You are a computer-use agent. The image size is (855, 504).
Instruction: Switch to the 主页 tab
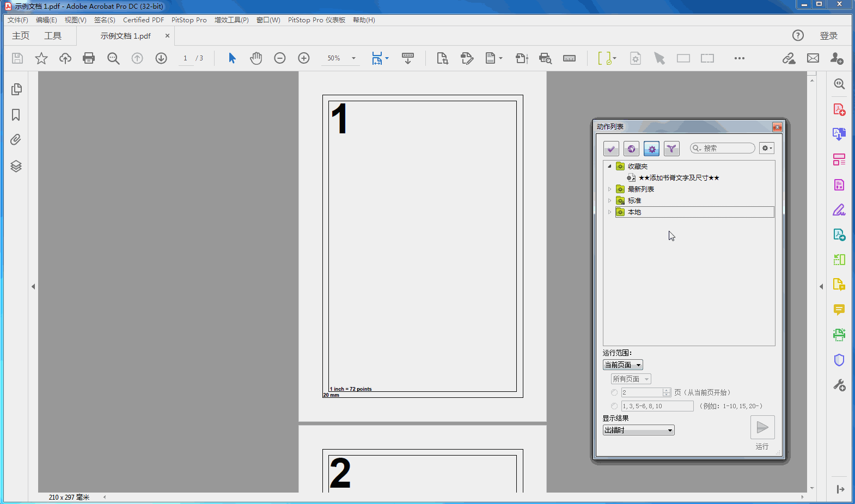(x=21, y=36)
